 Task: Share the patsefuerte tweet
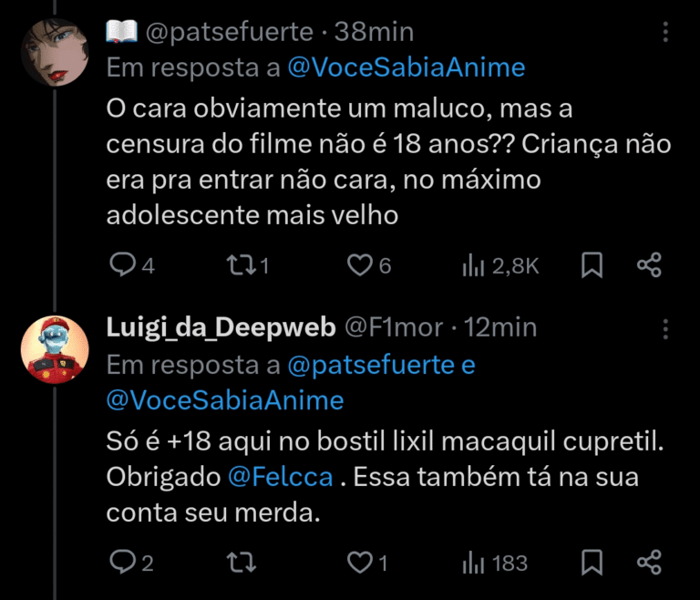tap(649, 265)
